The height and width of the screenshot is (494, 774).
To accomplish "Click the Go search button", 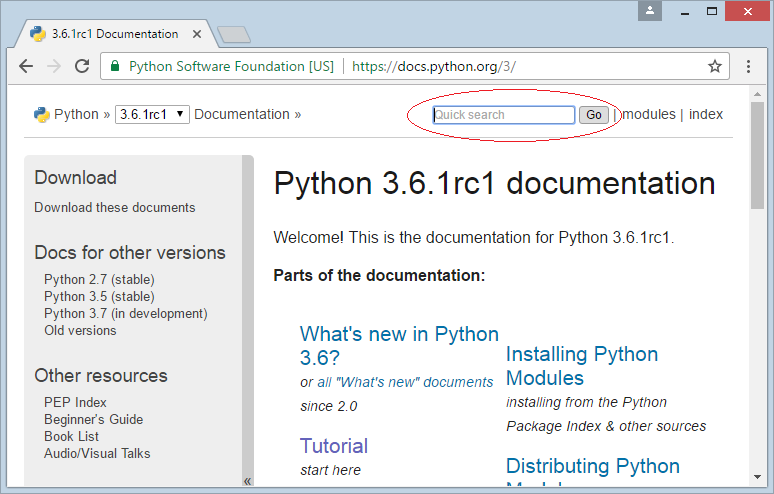I will click(x=593, y=115).
